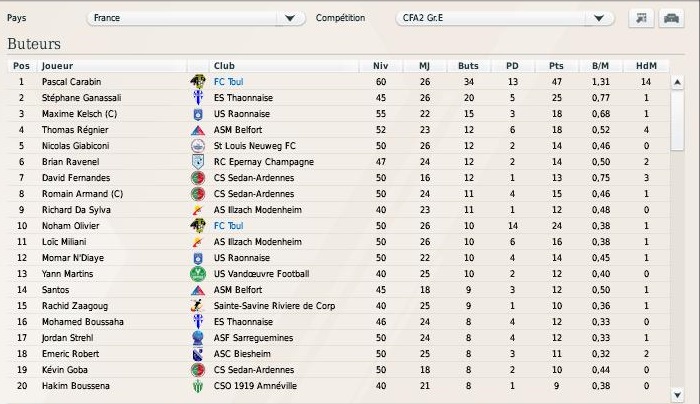Select player Maxime Kelsch (C)
Viewport: 700px width, 404px height.
(79, 114)
